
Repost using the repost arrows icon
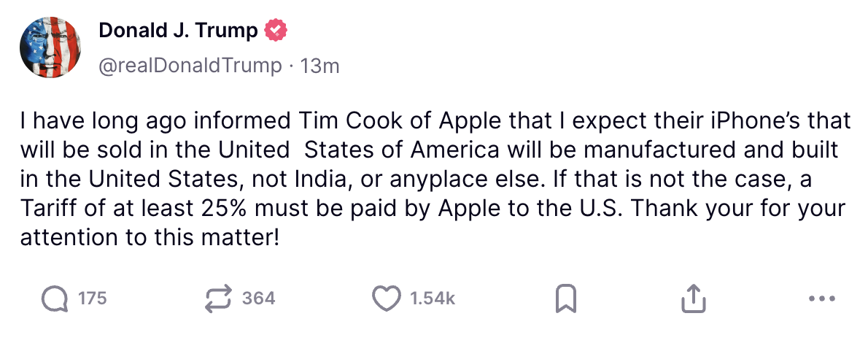pos(219,298)
